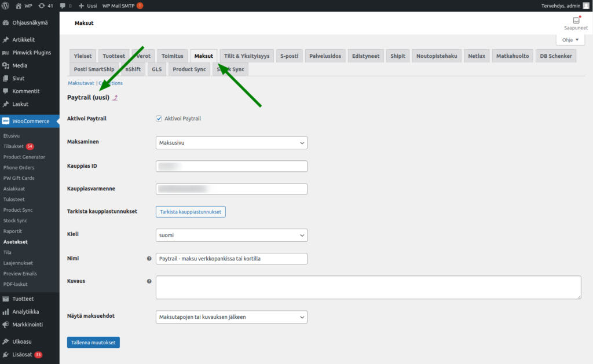Open PW Gift Cards in the sidebar
Image resolution: width=593 pixels, height=364 pixels.
point(19,178)
